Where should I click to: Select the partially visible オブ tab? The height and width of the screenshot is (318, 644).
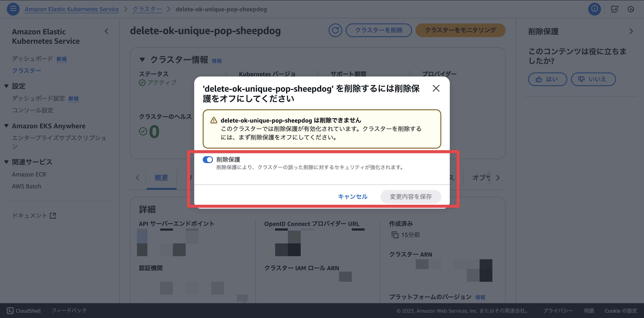(x=481, y=178)
